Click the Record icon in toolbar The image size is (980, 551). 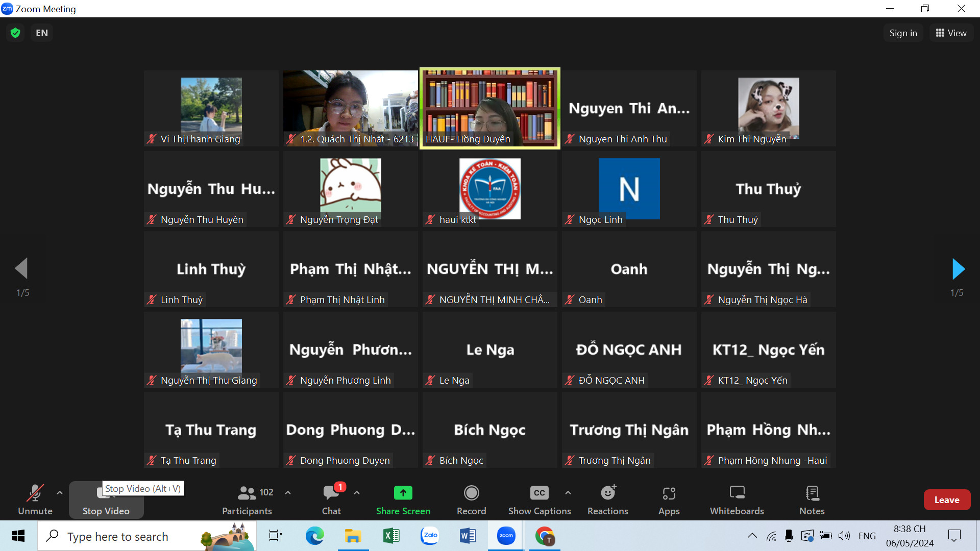pyautogui.click(x=471, y=499)
